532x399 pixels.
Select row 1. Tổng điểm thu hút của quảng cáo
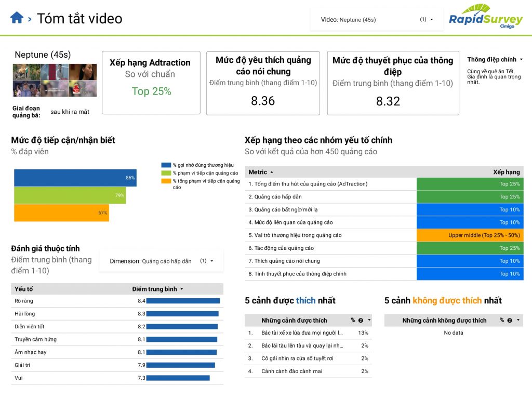pos(384,184)
